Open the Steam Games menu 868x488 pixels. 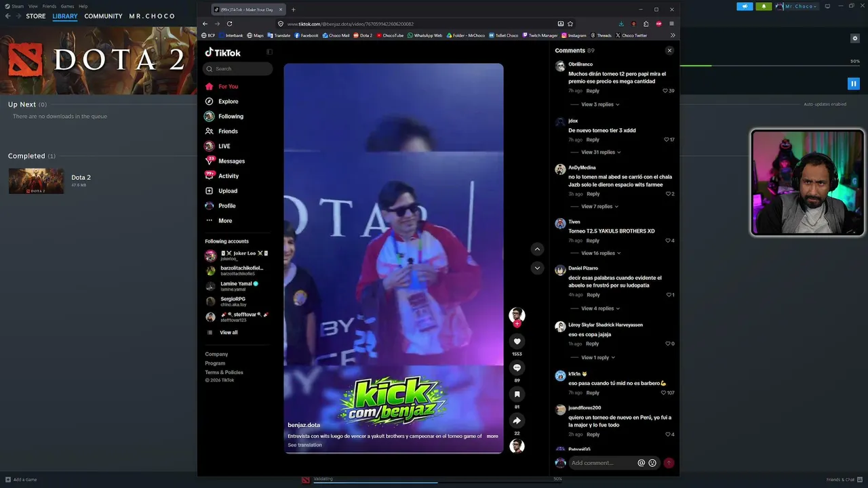pos(67,6)
